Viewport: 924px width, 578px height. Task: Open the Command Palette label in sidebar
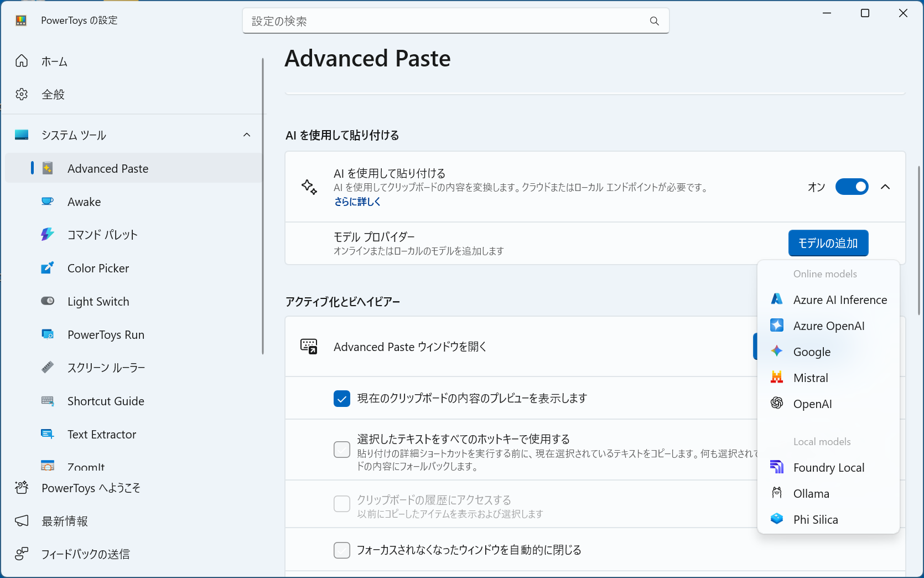tap(102, 235)
